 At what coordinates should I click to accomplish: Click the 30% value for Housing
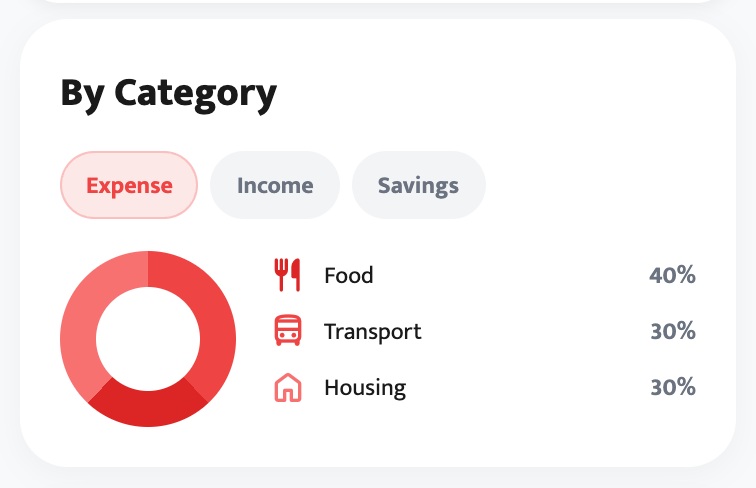(673, 387)
